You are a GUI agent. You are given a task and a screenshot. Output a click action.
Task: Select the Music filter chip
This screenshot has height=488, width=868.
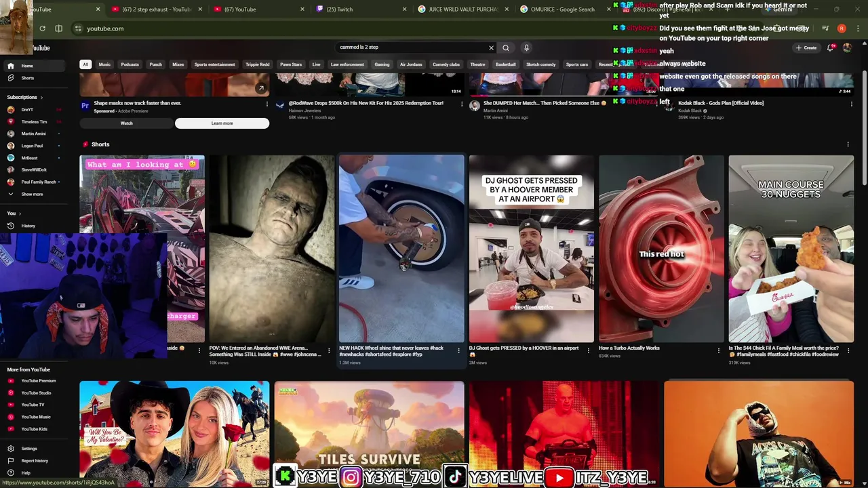[104, 64]
